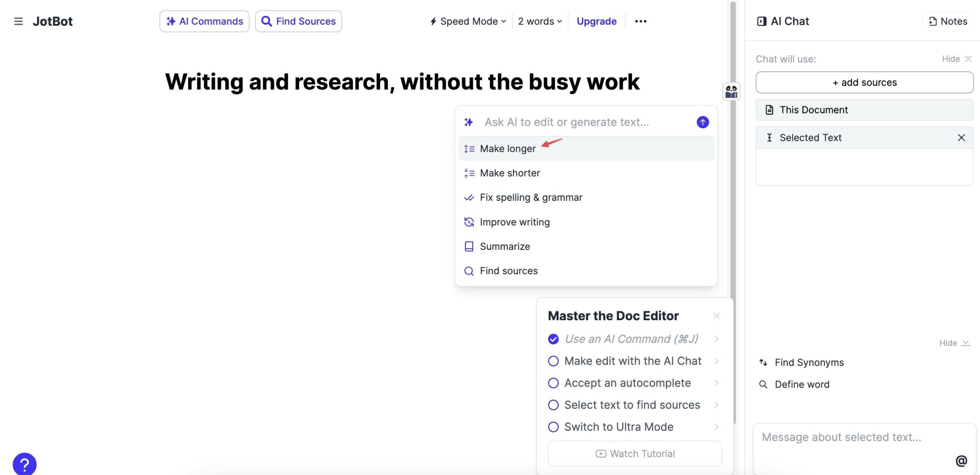Open the help question mark button
This screenshot has height=475, width=980.
24,464
